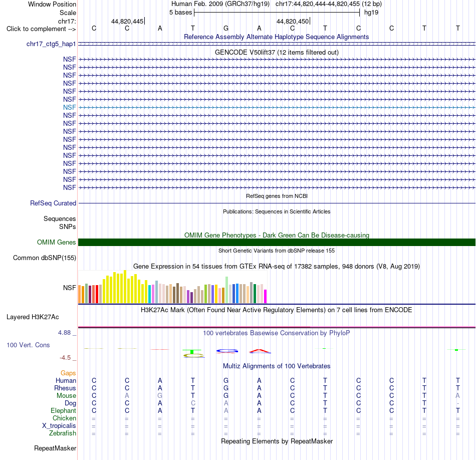
Task: Click the red A PhyloP conservation logo
Action: coord(260,351)
